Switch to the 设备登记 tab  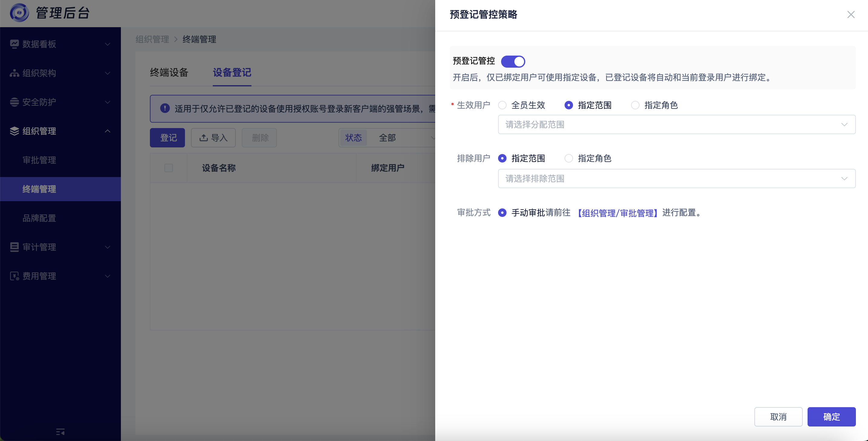coord(232,72)
